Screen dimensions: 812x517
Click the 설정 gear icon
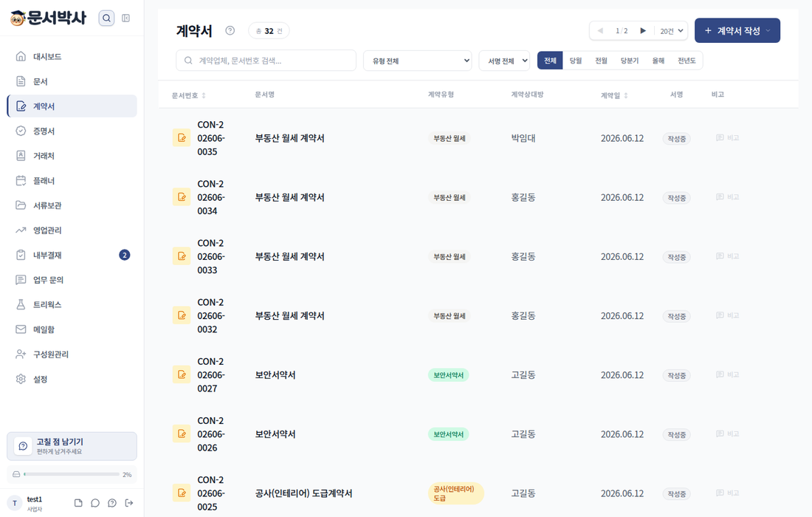21,379
